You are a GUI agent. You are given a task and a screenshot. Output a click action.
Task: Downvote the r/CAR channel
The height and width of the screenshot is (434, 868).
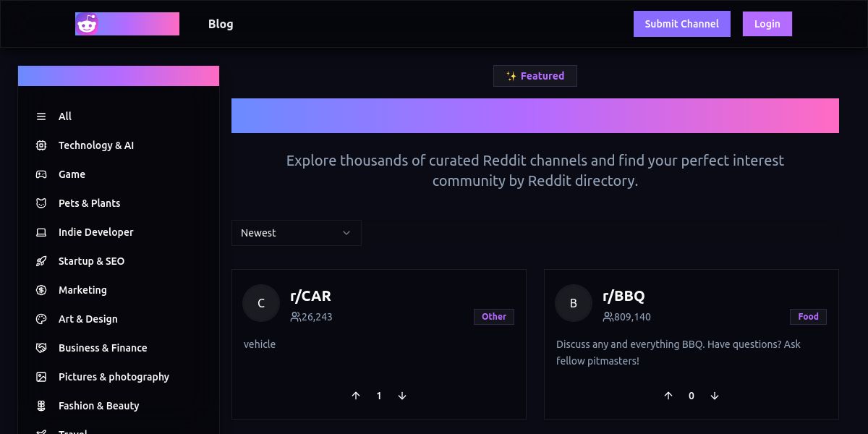[x=402, y=396]
